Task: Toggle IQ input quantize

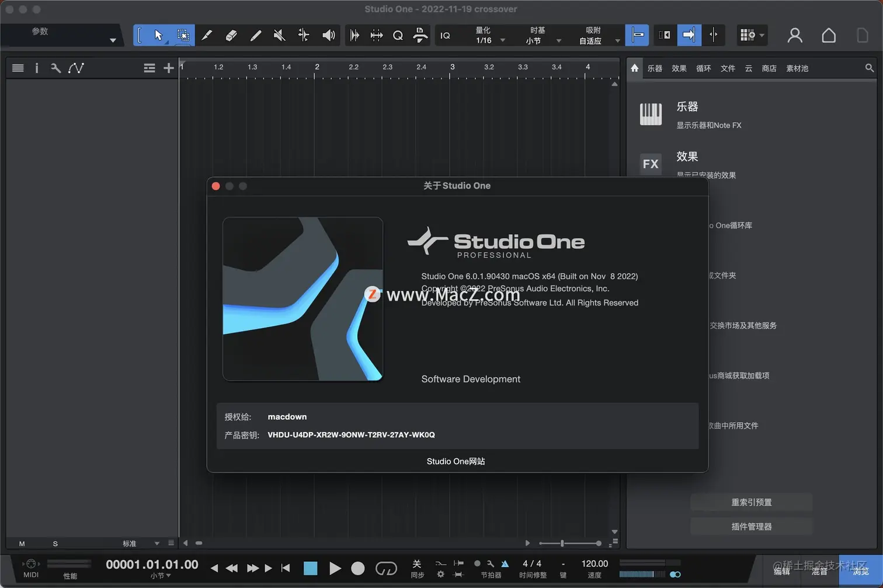Action: (x=445, y=36)
